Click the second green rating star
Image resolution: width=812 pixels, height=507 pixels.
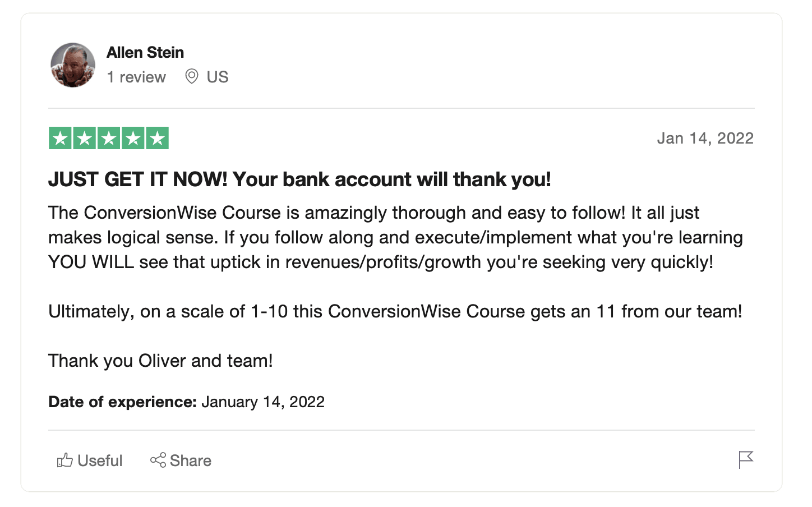coord(84,139)
